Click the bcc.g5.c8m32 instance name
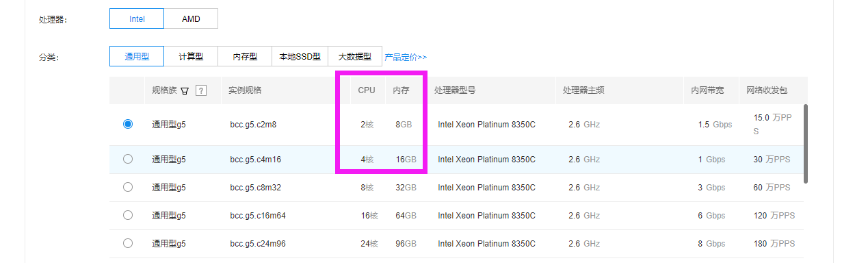 pyautogui.click(x=256, y=188)
